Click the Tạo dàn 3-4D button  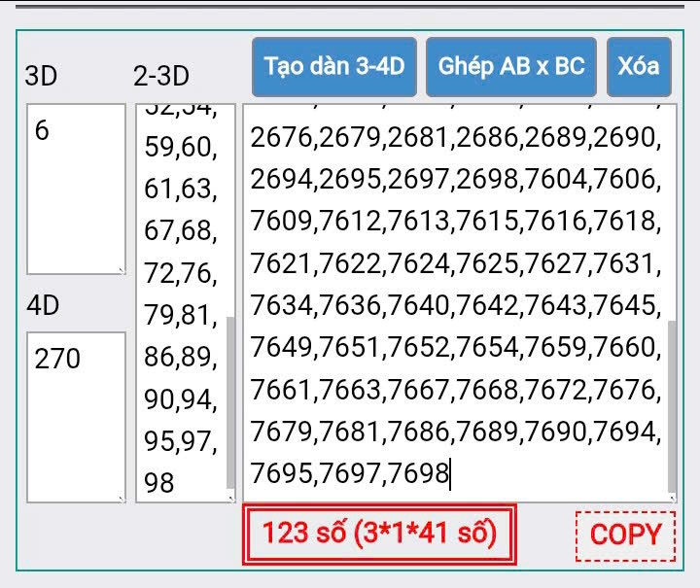334,66
